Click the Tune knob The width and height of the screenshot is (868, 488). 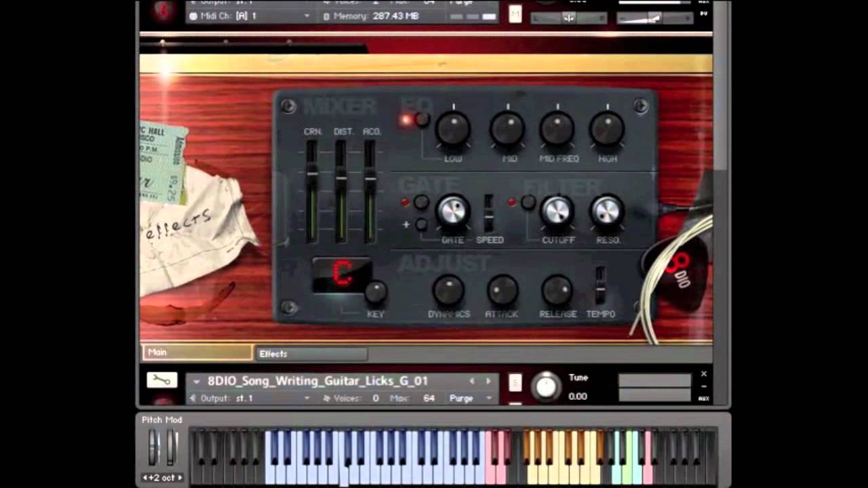click(x=547, y=386)
